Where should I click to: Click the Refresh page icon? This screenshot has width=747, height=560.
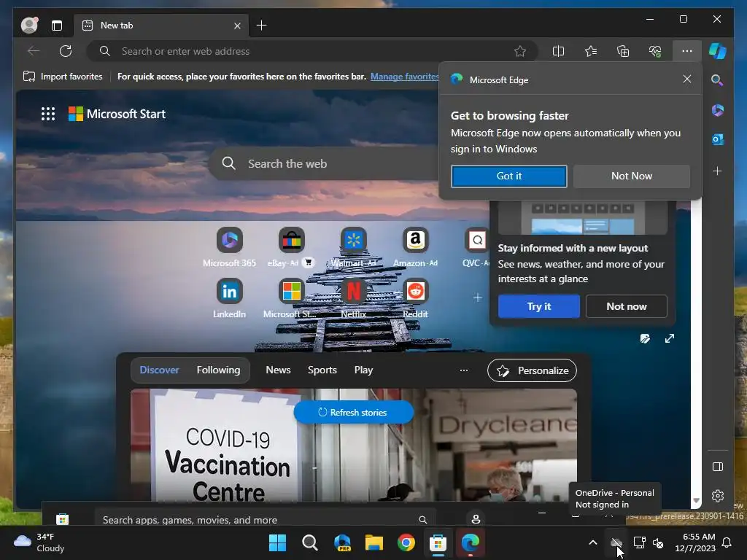[66, 51]
